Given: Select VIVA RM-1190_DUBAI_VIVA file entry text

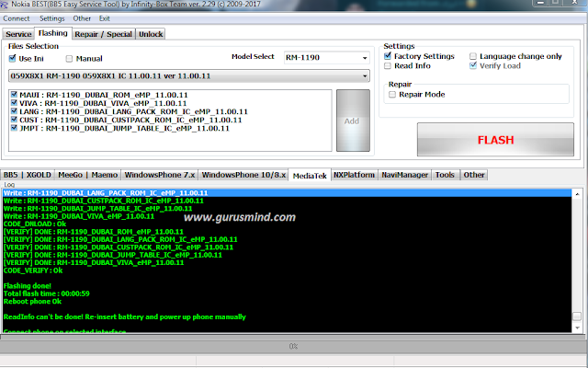Looking at the screenshot, I should [x=103, y=103].
